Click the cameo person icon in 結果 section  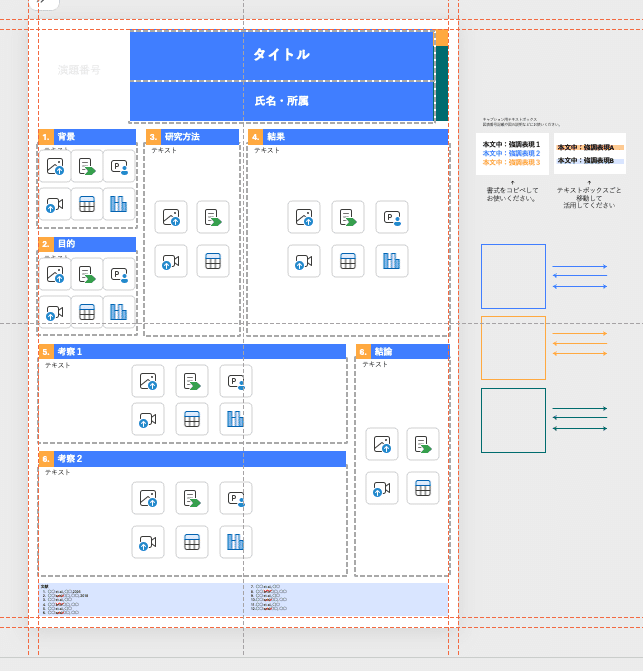coord(392,217)
